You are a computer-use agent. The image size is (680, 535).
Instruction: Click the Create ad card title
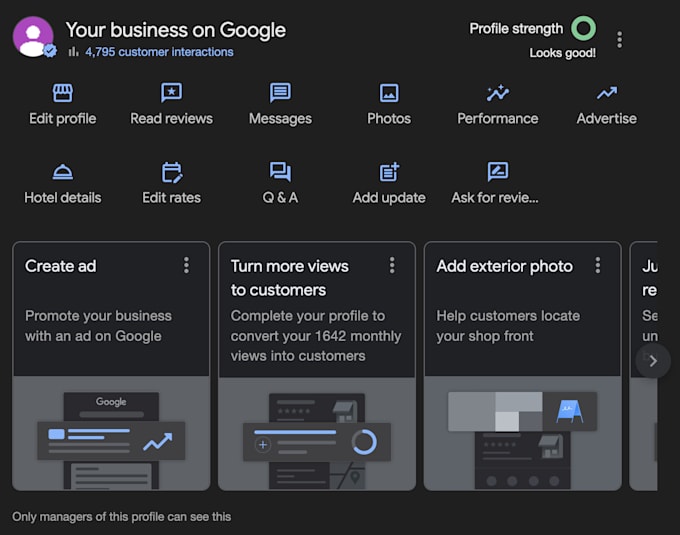click(61, 266)
